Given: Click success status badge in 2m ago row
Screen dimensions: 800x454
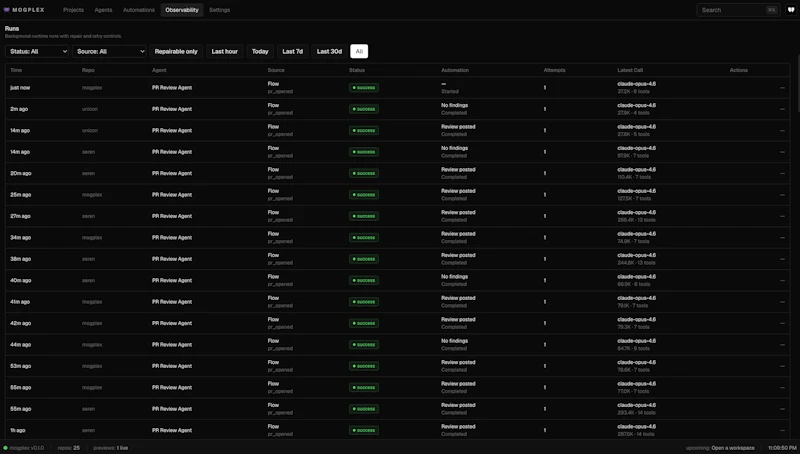Looking at the screenshot, I should coord(364,109).
